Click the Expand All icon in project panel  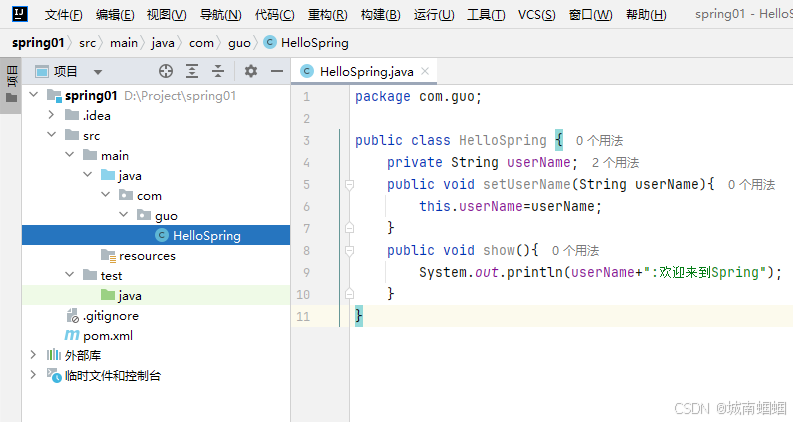pos(192,71)
